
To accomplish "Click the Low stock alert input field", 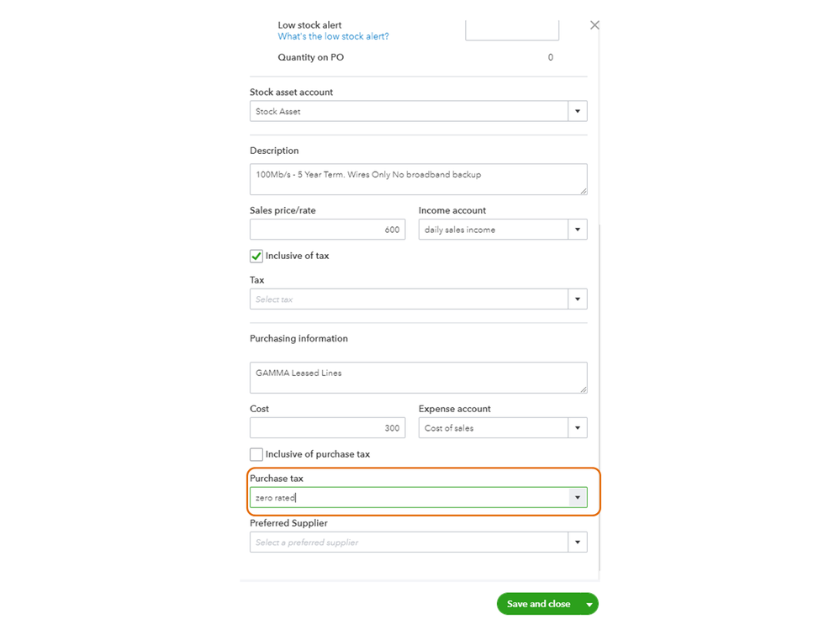I will 511,31.
